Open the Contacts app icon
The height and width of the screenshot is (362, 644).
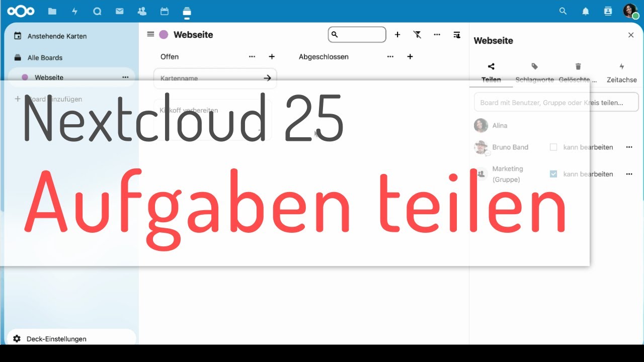click(x=142, y=11)
